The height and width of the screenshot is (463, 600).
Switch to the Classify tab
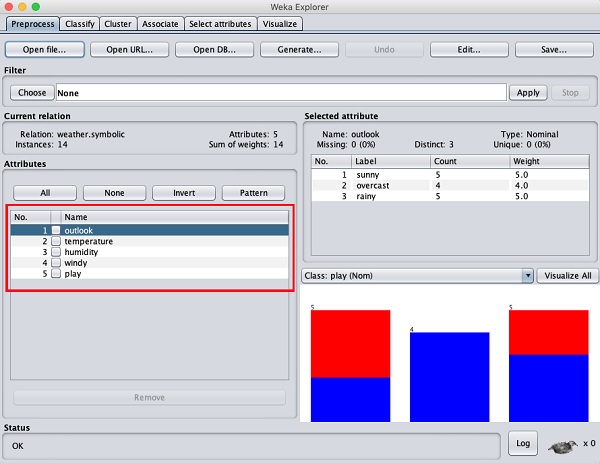point(78,23)
